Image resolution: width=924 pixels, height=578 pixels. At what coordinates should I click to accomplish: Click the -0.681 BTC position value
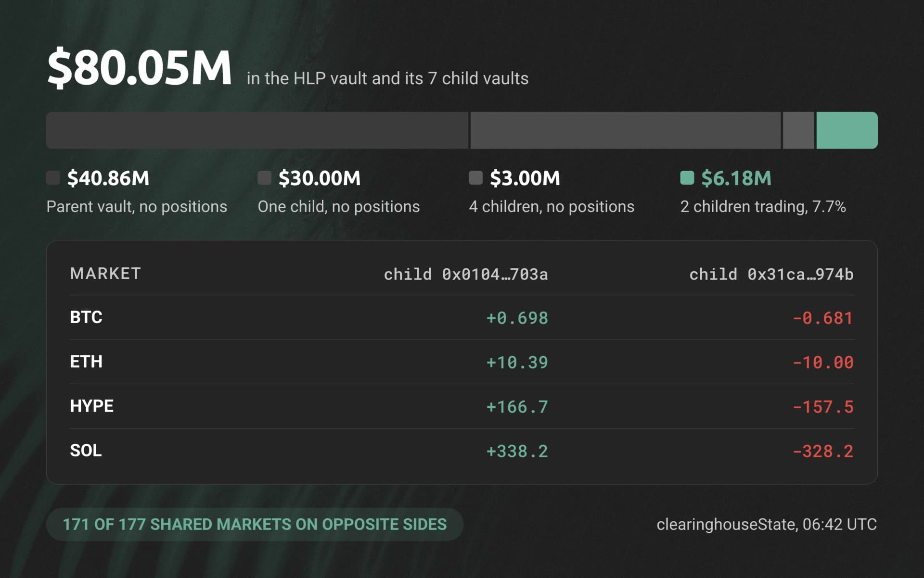(823, 318)
